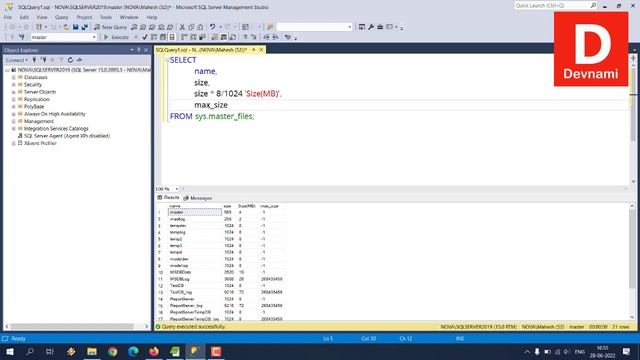This screenshot has width=640, height=360.
Task: Close the SQLQuery1.sql tab
Action: [261, 50]
